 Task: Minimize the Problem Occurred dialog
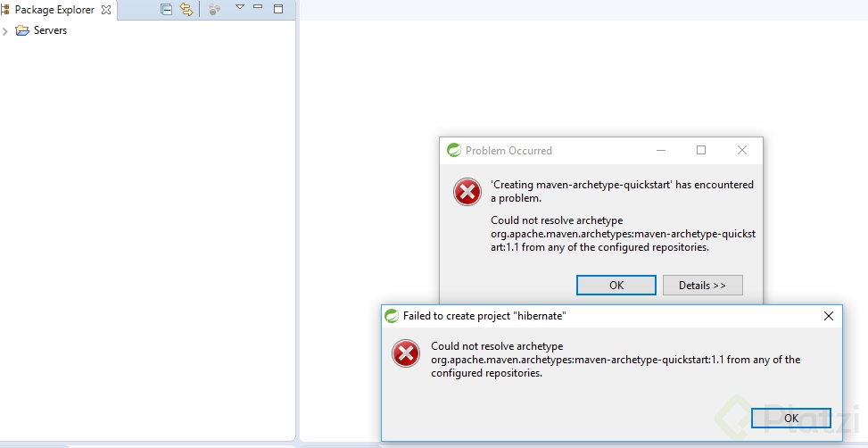(x=661, y=150)
